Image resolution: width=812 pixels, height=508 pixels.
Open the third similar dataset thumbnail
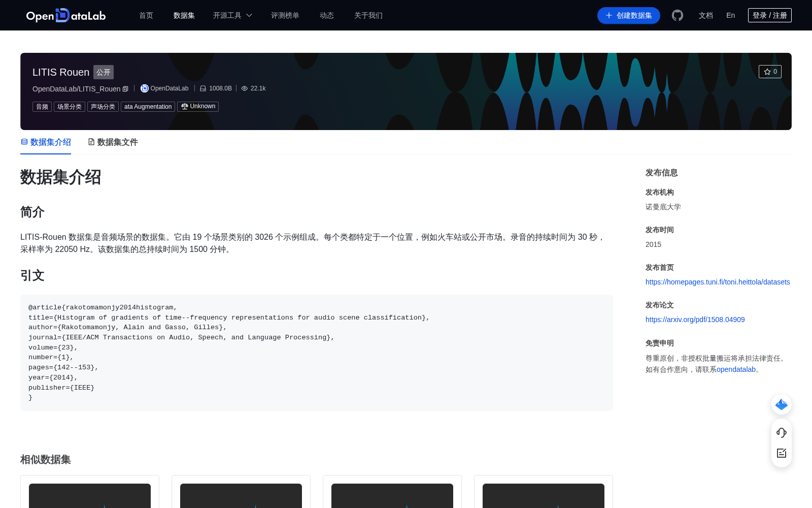pyautogui.click(x=392, y=496)
